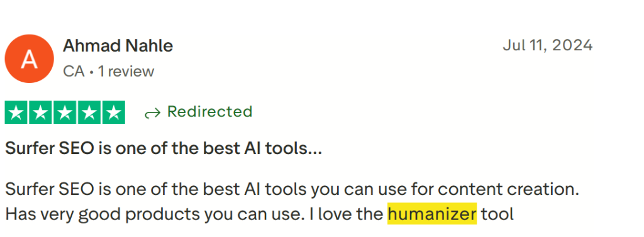This screenshot has width=644, height=237.
Task: Click the Redirected arrow icon
Action: 152,113
